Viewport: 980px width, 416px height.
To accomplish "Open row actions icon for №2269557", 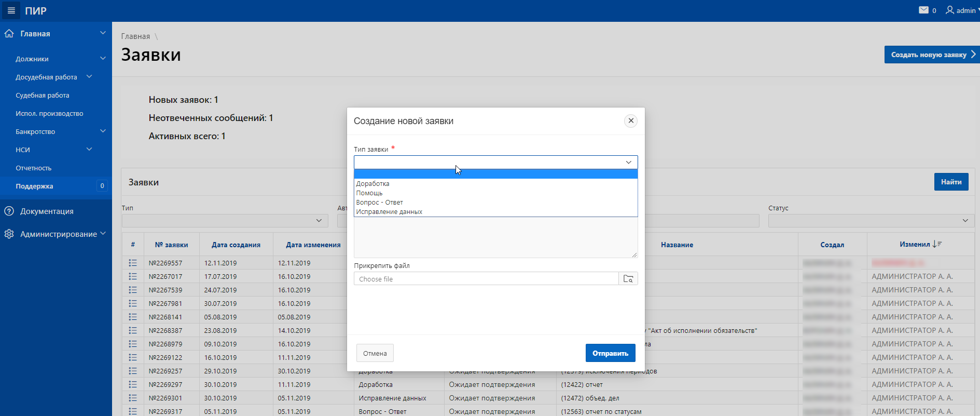I will coord(133,263).
